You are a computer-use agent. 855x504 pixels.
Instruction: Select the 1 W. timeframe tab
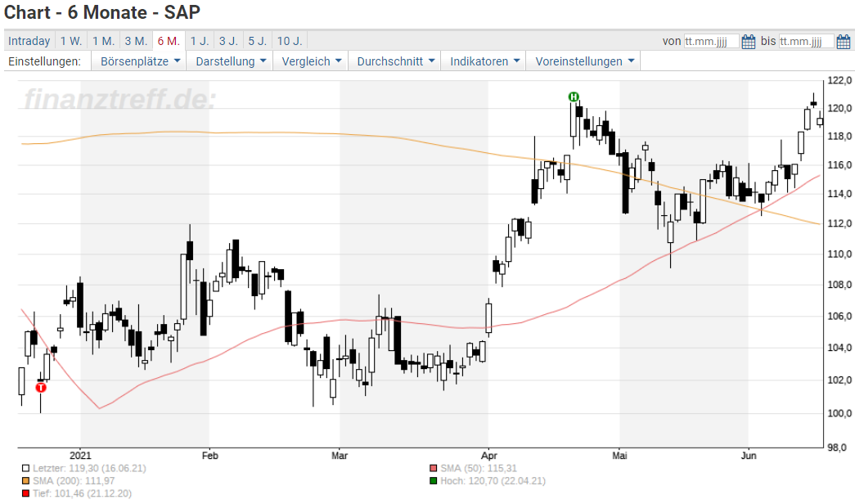(x=71, y=41)
